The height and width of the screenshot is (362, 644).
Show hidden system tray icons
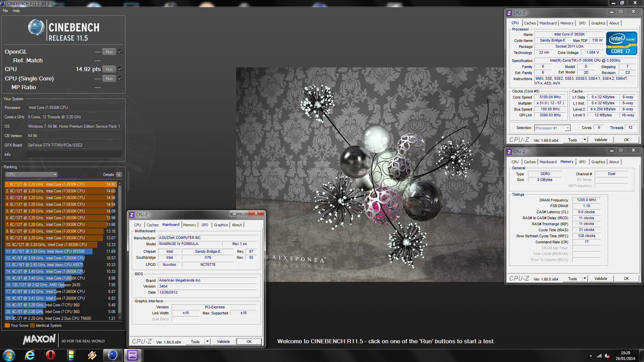point(591,356)
